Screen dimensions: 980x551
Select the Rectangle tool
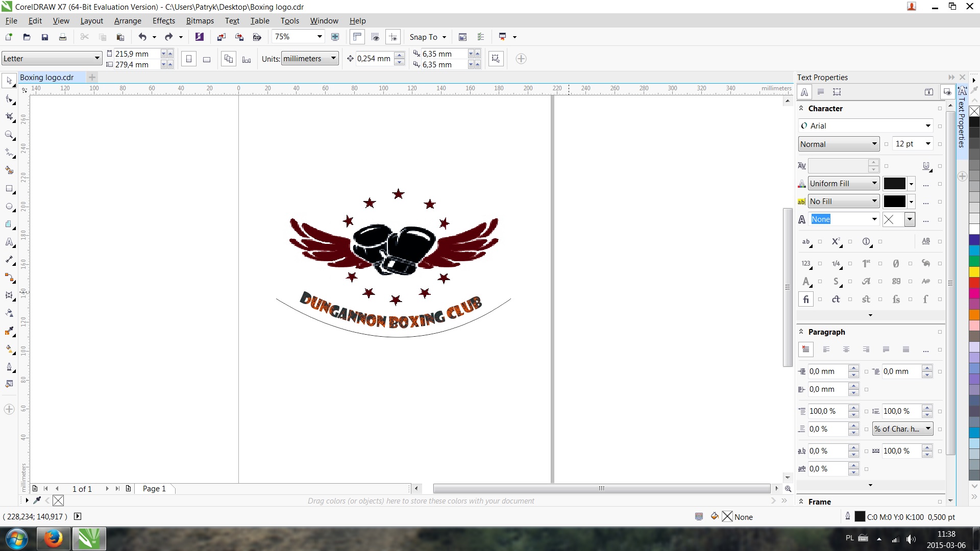pos(9,189)
